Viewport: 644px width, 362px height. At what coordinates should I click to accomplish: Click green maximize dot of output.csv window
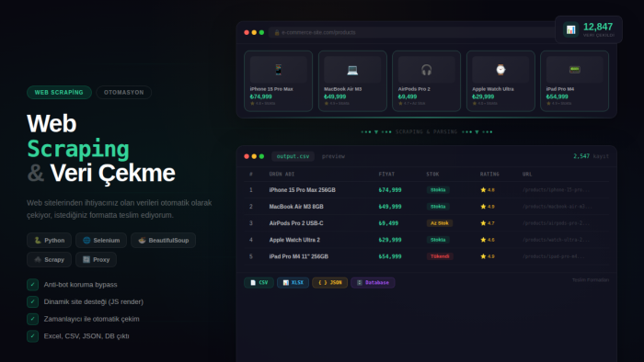click(x=261, y=156)
